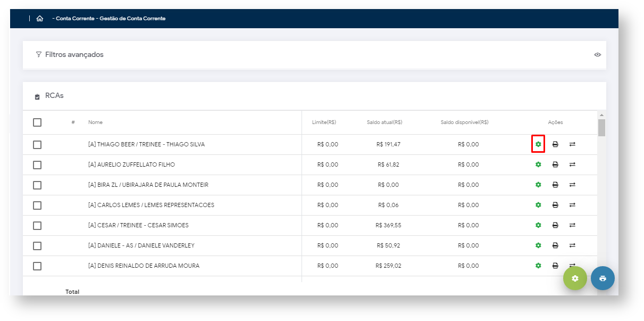Click the Conta Corrente breadcrumb text

coord(74,18)
